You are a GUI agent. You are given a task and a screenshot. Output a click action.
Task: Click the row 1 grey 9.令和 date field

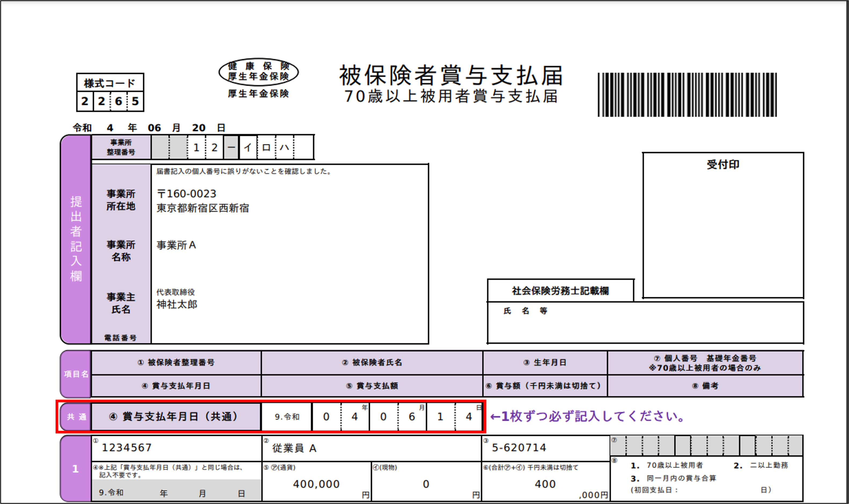pos(176,490)
